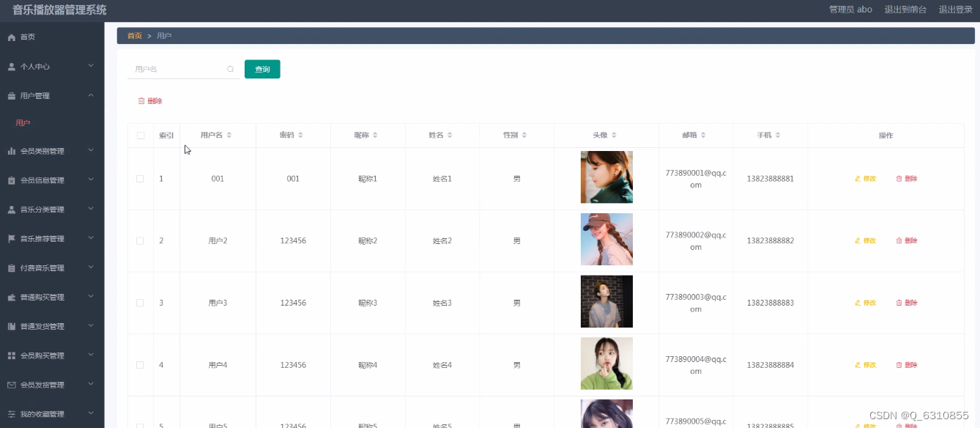Viewport: 980px width, 428px height.
Task: Tick the checkbox for row 3 用户3
Action: point(141,303)
